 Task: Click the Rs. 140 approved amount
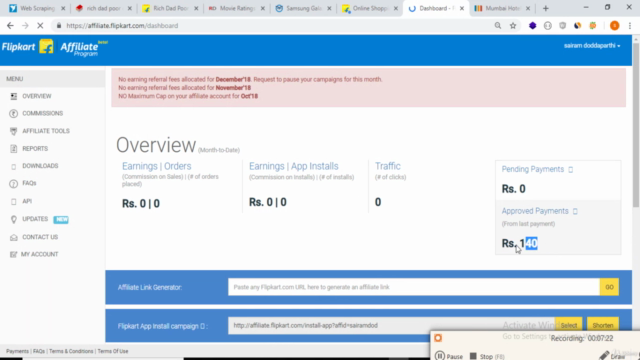coord(519,243)
